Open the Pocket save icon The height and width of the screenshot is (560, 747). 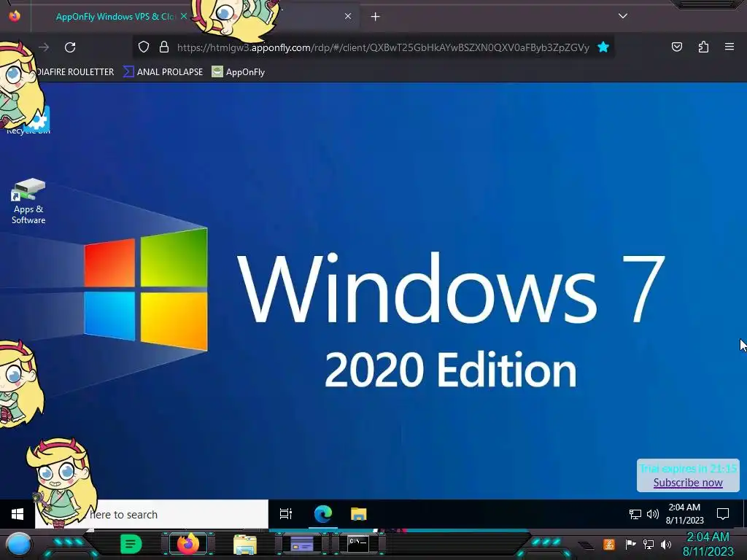point(677,47)
